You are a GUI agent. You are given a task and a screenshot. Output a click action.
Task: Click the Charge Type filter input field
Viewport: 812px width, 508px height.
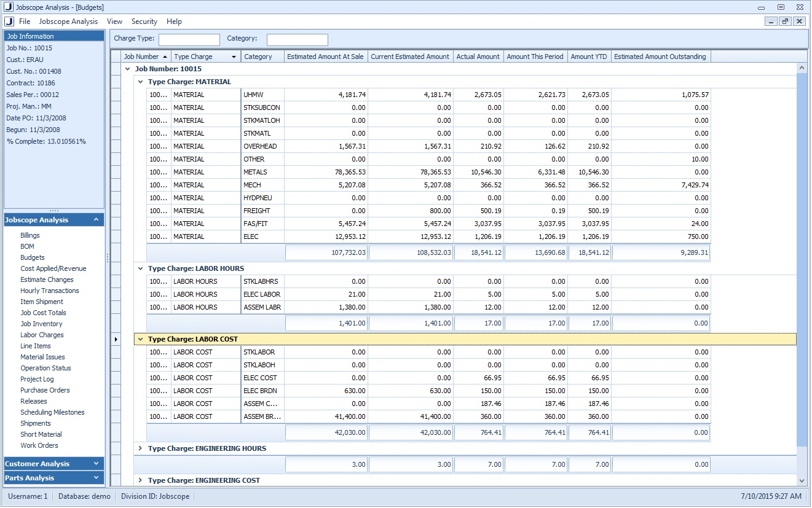pos(189,40)
